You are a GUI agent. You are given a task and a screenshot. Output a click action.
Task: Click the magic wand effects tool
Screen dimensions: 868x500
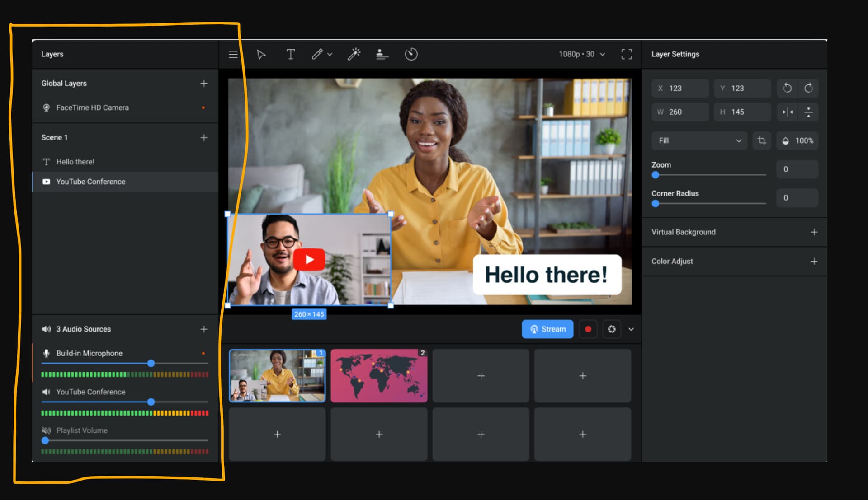point(354,55)
